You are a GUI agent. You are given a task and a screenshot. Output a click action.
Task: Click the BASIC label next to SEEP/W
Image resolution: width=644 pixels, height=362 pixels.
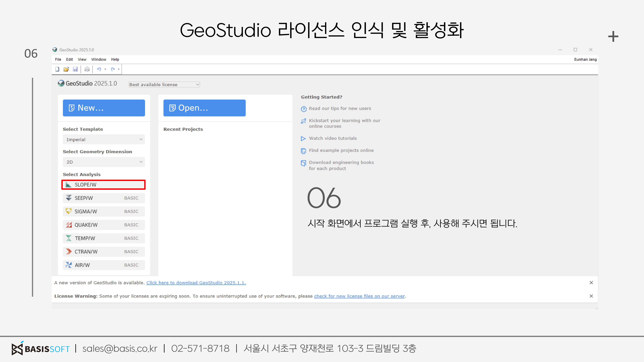pyautogui.click(x=131, y=198)
